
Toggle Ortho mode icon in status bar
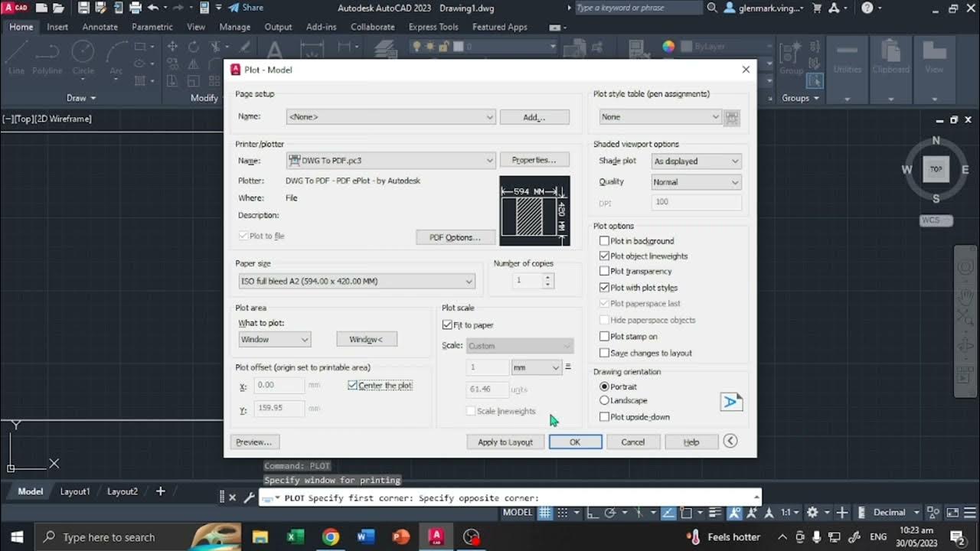[x=592, y=513]
